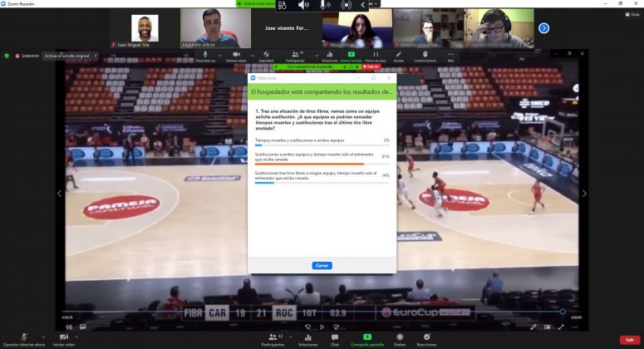Expand the video options arrow beside Iniciar video
Image resolution: width=644 pixels, height=349 pixels.
[x=76, y=337]
